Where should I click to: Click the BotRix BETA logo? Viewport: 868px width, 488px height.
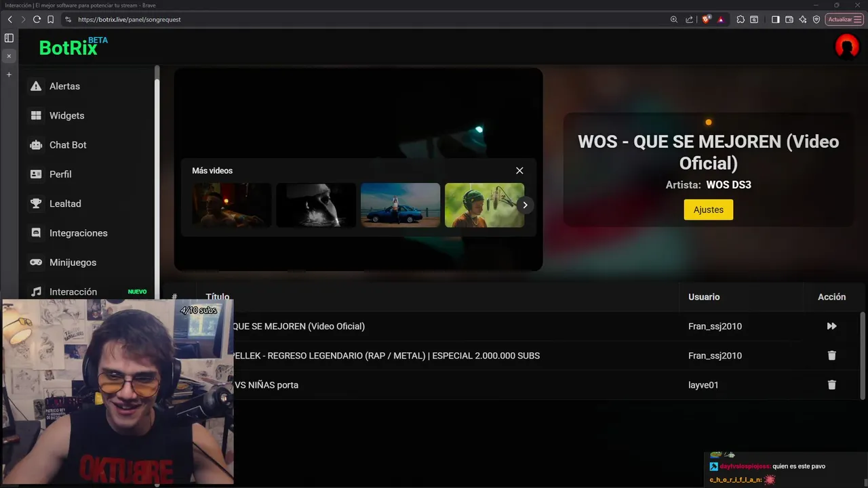point(73,46)
